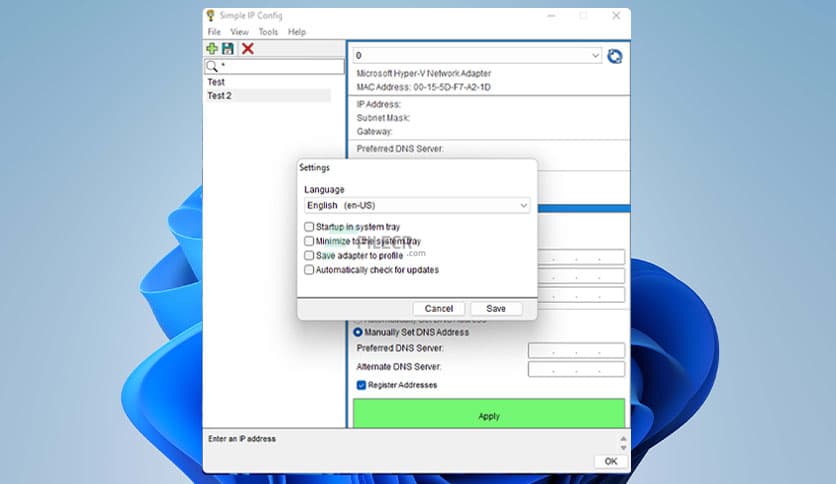Click the status message scrollbar down arrow
Screen dimensions: 836x484
click(x=623, y=448)
